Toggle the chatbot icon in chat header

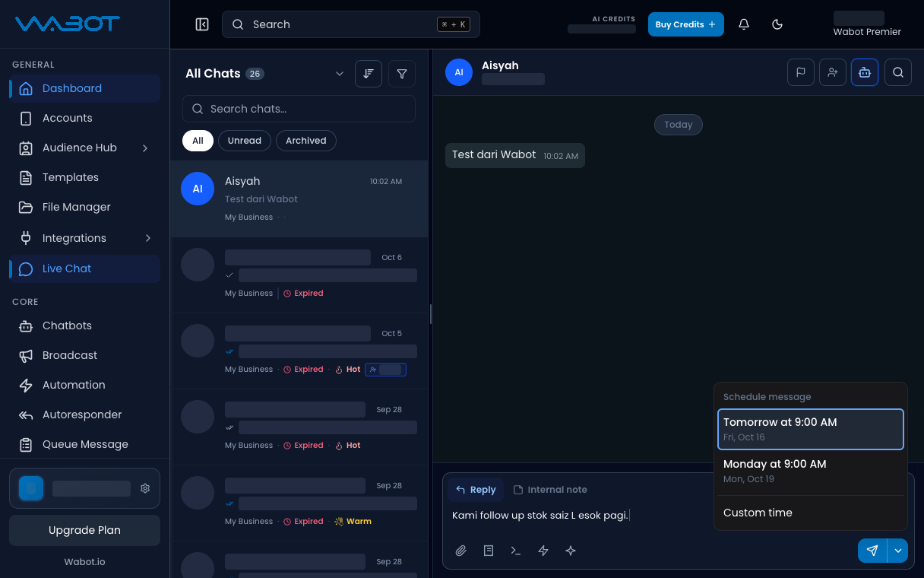[865, 72]
